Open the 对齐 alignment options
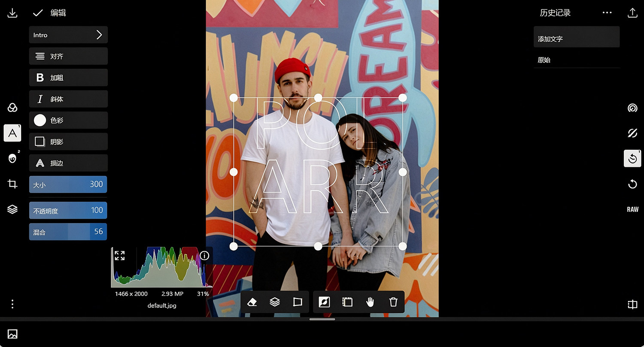 click(x=68, y=56)
